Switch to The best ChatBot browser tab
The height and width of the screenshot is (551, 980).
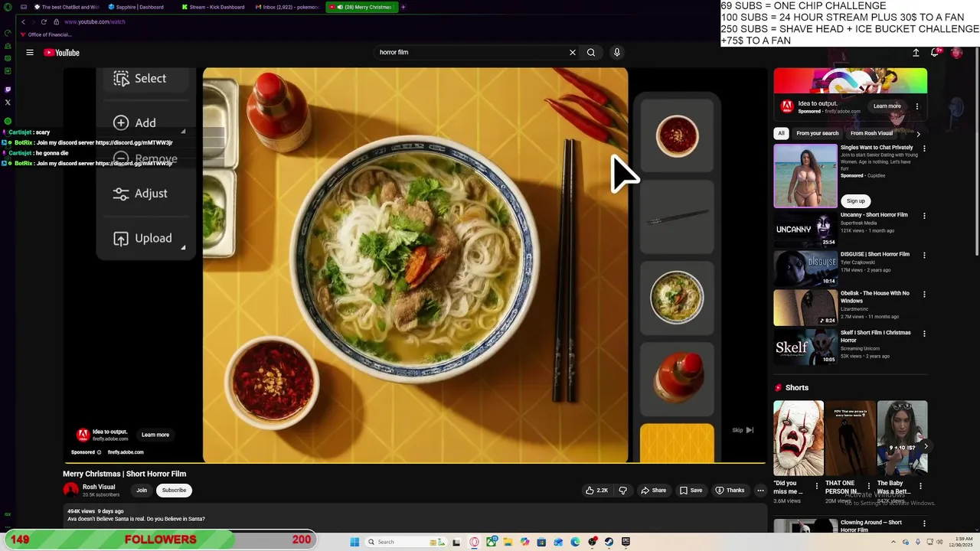click(67, 7)
